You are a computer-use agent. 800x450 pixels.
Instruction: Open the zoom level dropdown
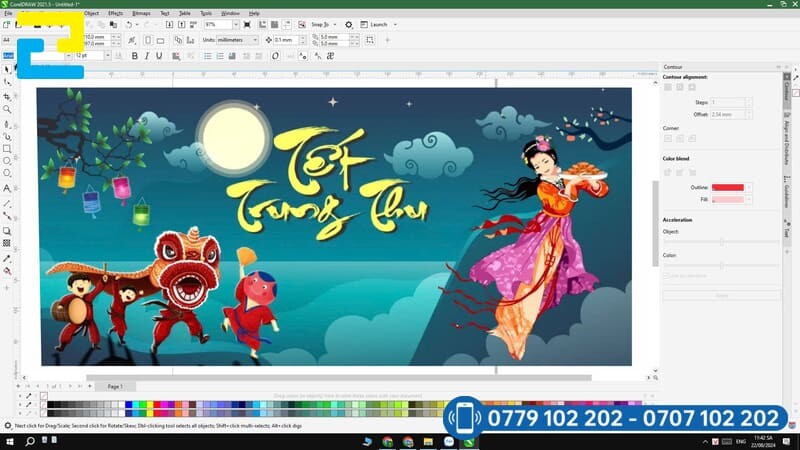coord(236,24)
